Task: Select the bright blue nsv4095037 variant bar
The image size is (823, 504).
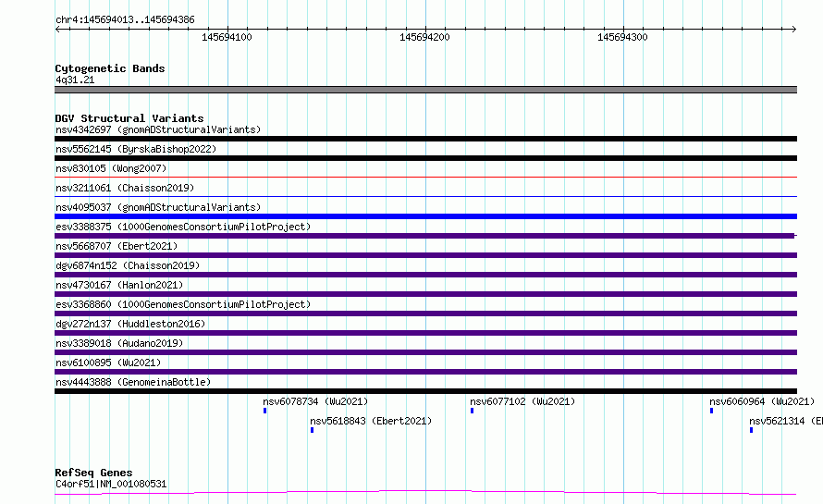Action: (425, 216)
